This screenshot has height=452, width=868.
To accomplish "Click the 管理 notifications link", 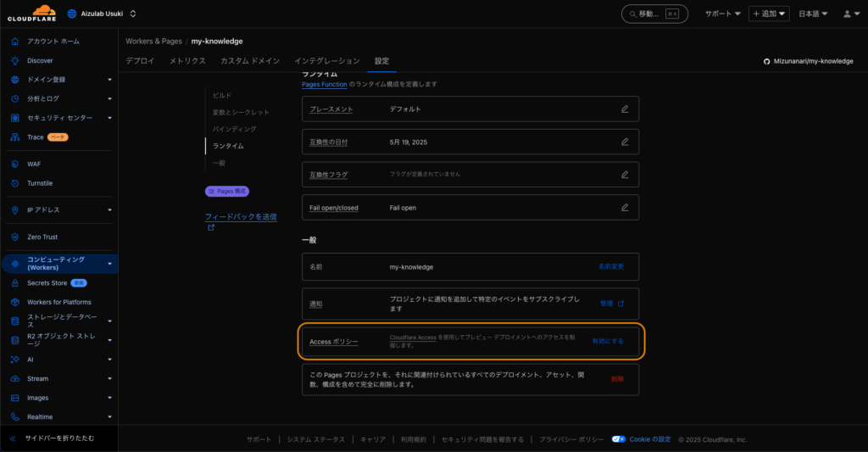I will (612, 304).
